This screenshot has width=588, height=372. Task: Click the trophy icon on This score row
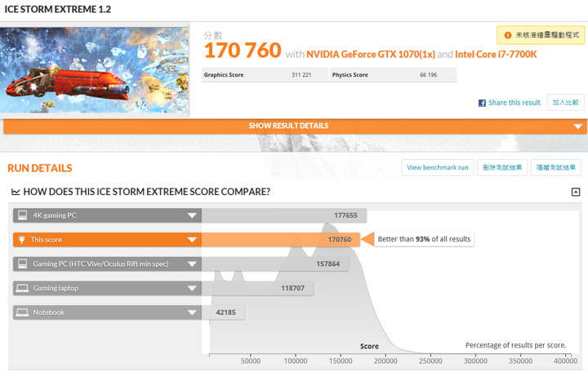[x=23, y=240]
